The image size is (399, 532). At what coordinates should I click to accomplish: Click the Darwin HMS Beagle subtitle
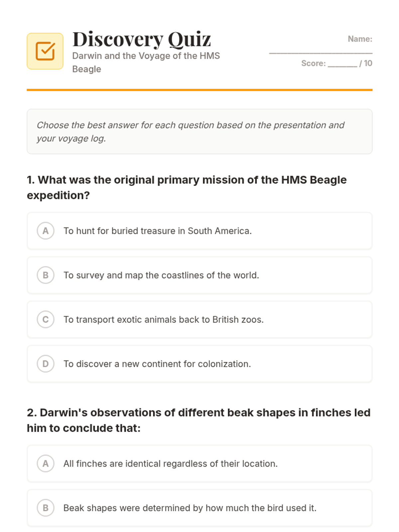(x=146, y=63)
